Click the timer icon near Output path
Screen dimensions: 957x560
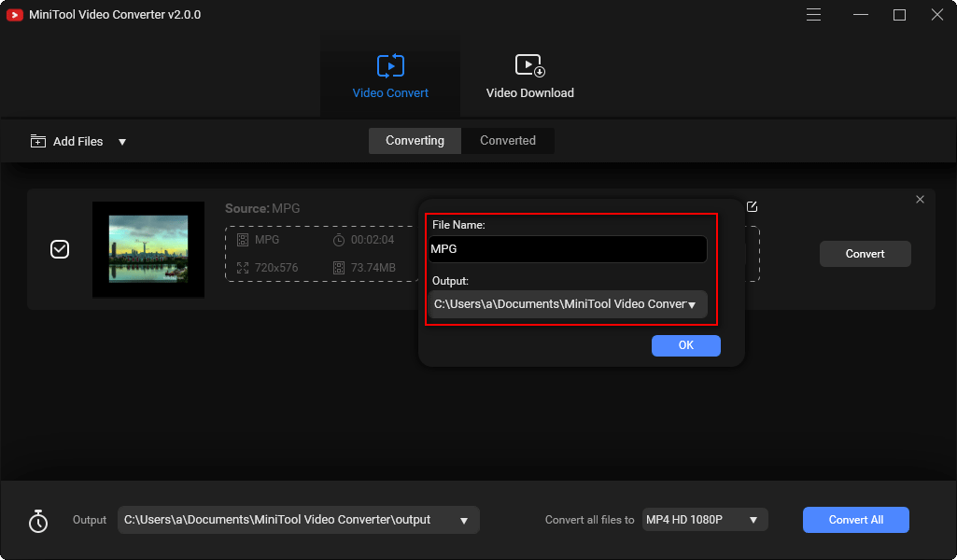point(38,520)
